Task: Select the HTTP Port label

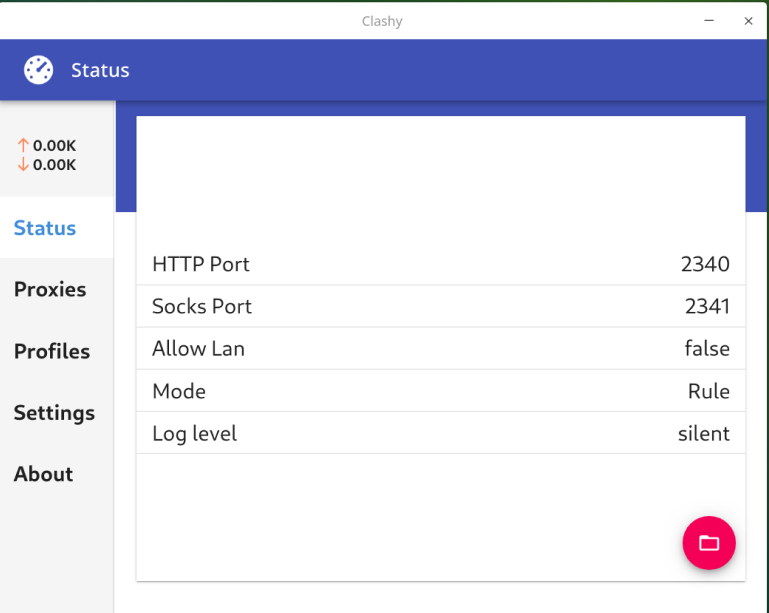Action: (x=201, y=264)
